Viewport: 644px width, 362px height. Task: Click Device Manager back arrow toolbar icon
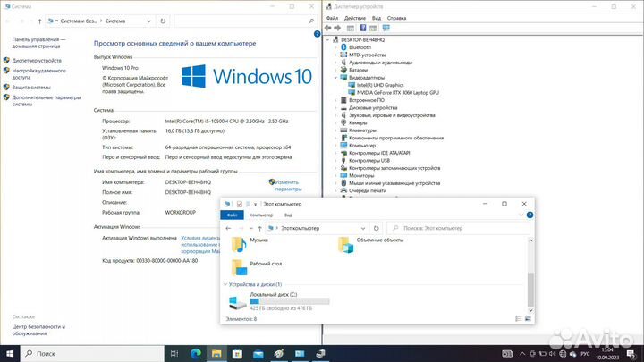328,28
